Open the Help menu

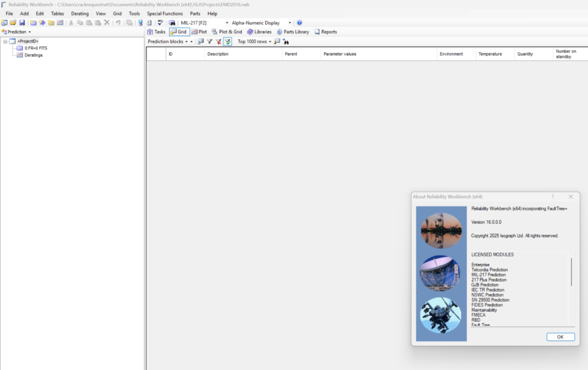pyautogui.click(x=212, y=14)
